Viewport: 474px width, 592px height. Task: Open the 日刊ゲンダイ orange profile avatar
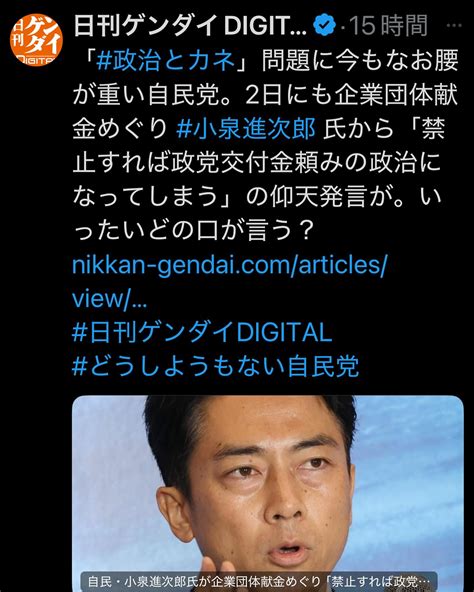(36, 39)
